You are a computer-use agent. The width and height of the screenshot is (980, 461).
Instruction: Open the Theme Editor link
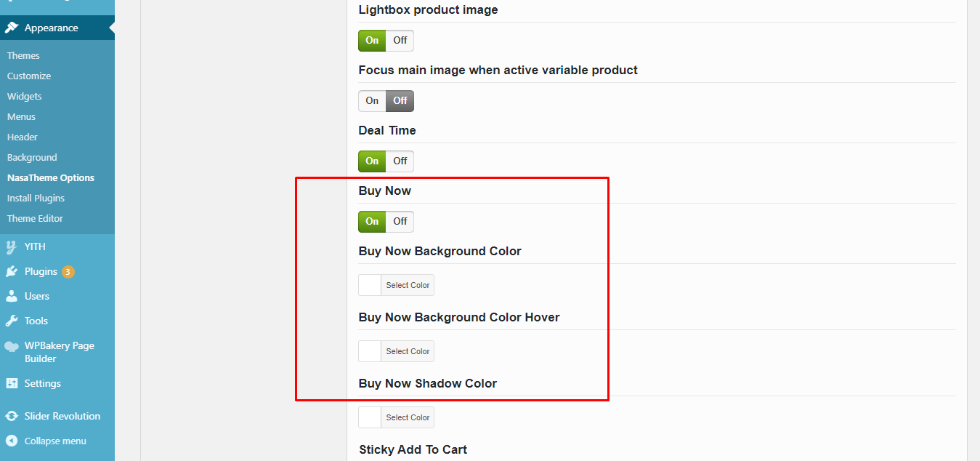(35, 218)
